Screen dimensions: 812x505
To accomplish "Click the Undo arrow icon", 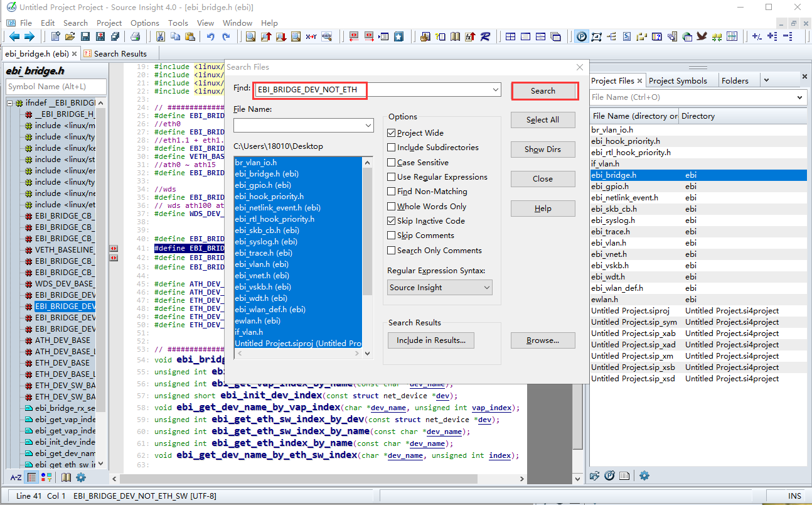I will 211,36.
